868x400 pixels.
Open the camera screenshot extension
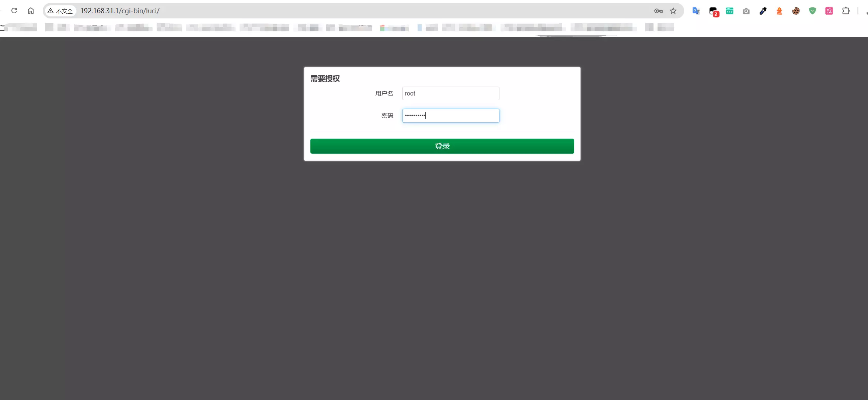[x=746, y=11]
